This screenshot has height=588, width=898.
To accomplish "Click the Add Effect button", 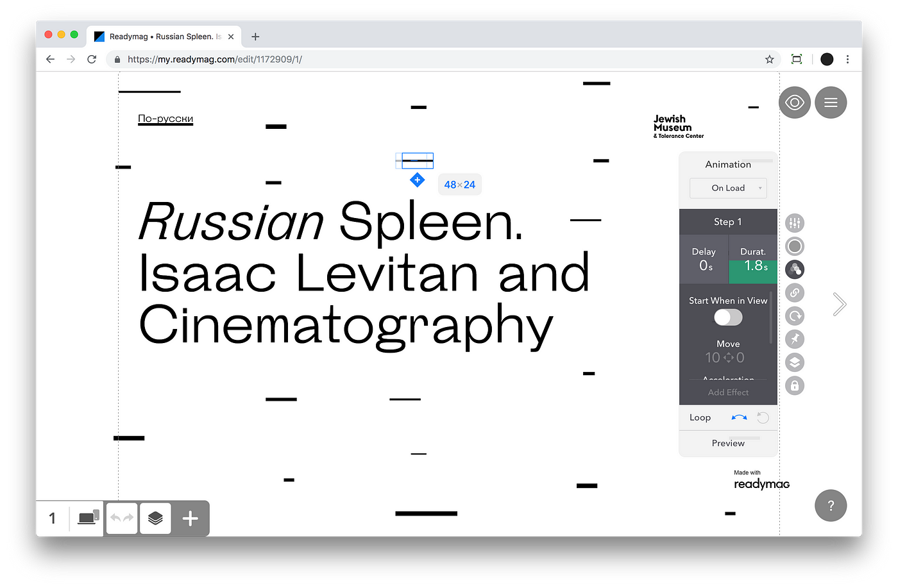I will click(728, 392).
